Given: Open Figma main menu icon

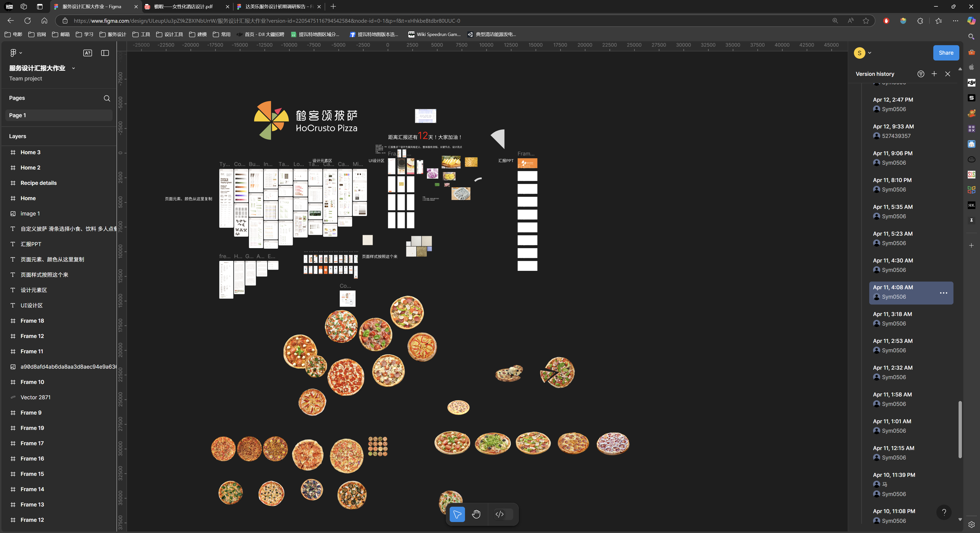Looking at the screenshot, I should [14, 53].
